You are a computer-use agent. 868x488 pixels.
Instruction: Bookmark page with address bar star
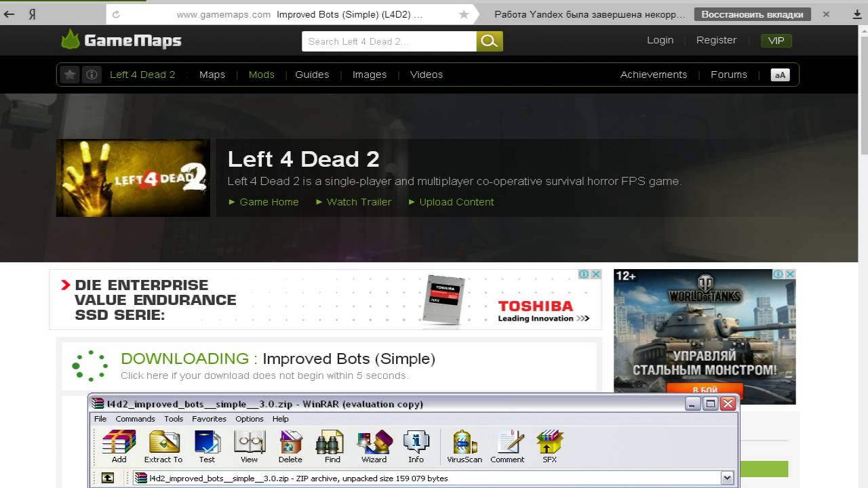click(464, 14)
